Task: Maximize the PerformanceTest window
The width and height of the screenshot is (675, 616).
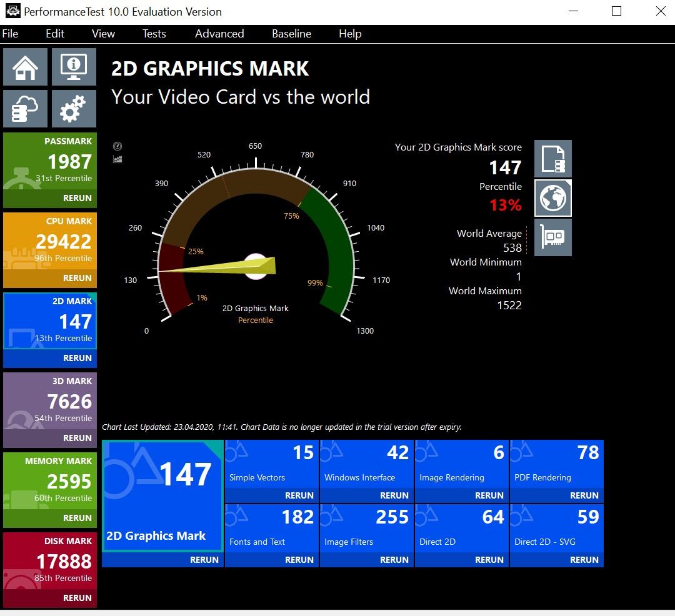Action: pyautogui.click(x=616, y=11)
